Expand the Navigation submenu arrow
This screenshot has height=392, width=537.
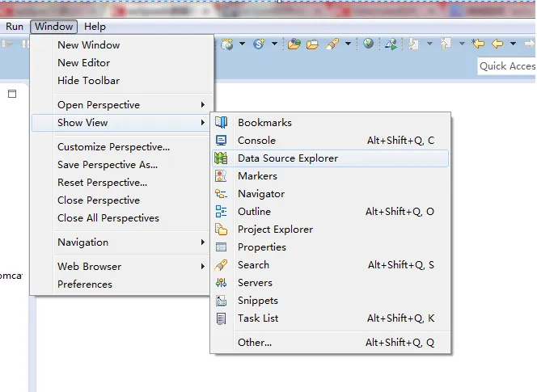point(203,242)
